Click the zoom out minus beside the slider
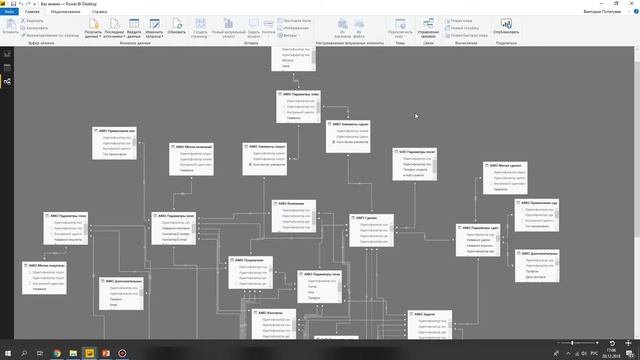The width and height of the screenshot is (640, 360). tap(558, 343)
